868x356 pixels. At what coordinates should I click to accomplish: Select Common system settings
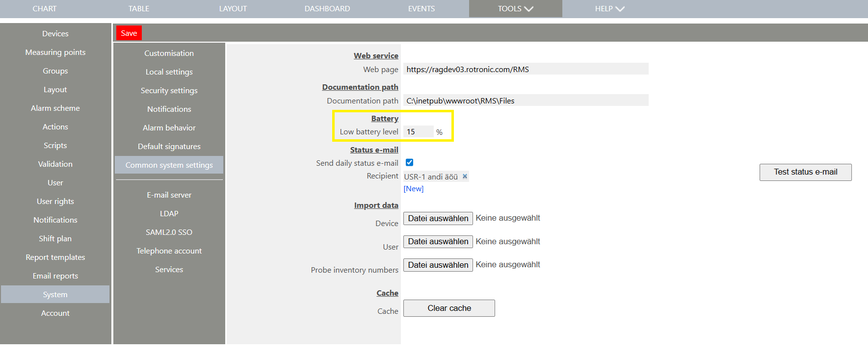pos(169,165)
